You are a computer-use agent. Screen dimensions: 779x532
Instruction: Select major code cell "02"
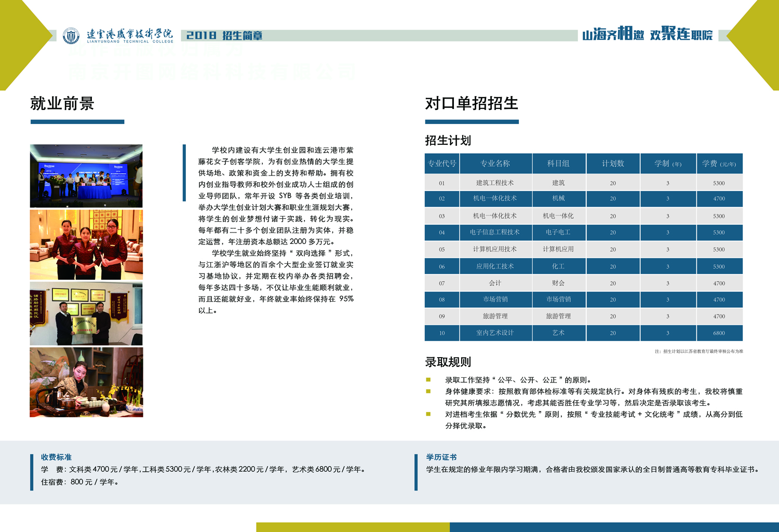(442, 199)
